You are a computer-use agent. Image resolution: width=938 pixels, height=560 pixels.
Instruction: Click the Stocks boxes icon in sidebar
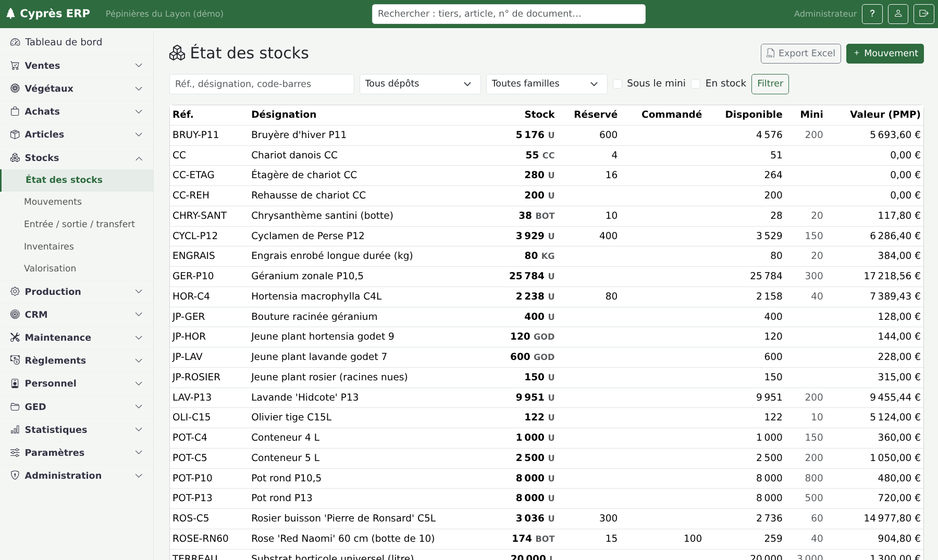click(x=15, y=158)
